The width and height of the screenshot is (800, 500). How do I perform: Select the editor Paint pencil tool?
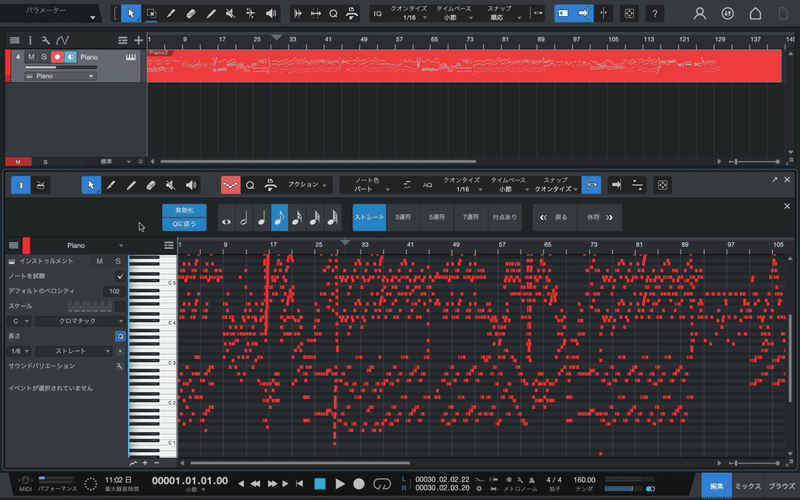pyautogui.click(x=111, y=185)
